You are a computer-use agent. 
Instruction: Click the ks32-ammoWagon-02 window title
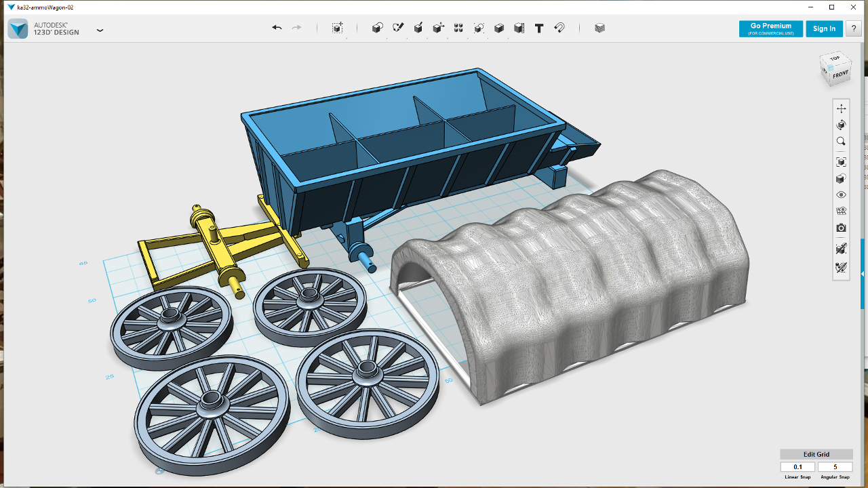[x=45, y=7]
